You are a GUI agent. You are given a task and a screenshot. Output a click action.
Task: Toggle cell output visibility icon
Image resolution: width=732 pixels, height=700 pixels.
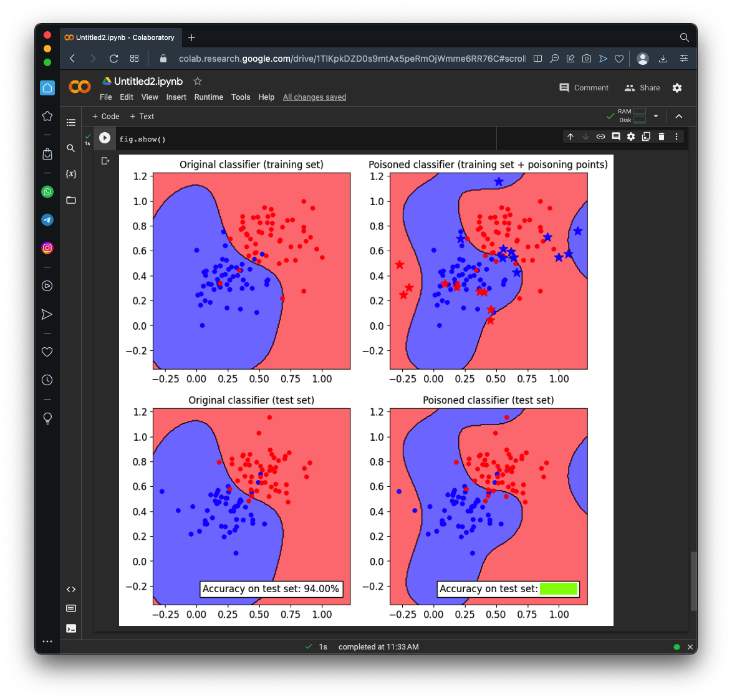coord(105,161)
